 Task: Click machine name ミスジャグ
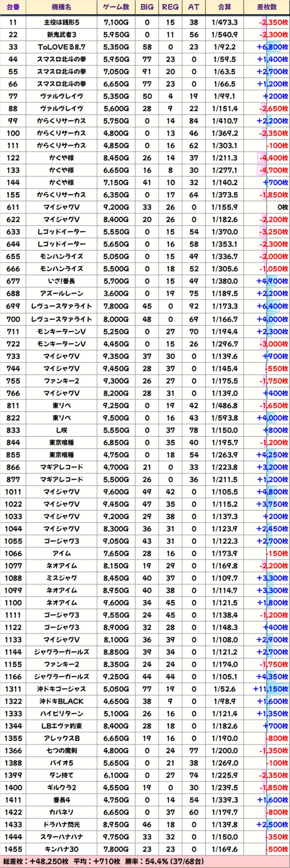coord(61,578)
